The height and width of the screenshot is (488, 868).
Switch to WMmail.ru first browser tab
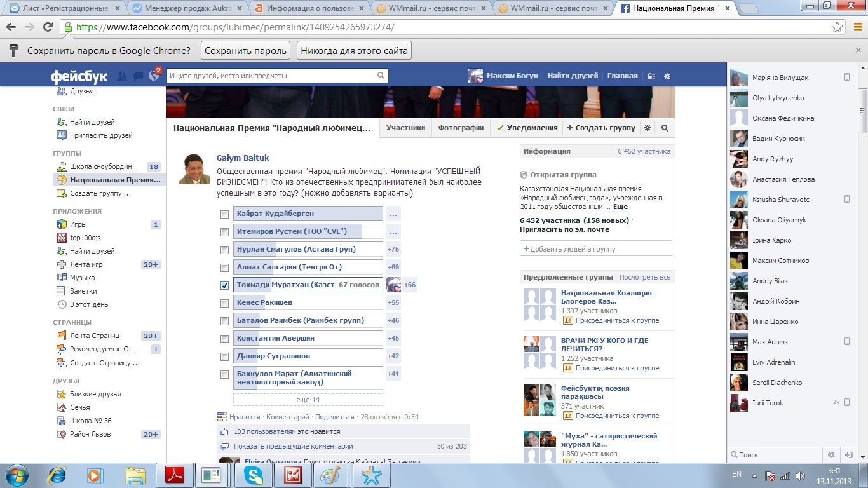pos(430,9)
